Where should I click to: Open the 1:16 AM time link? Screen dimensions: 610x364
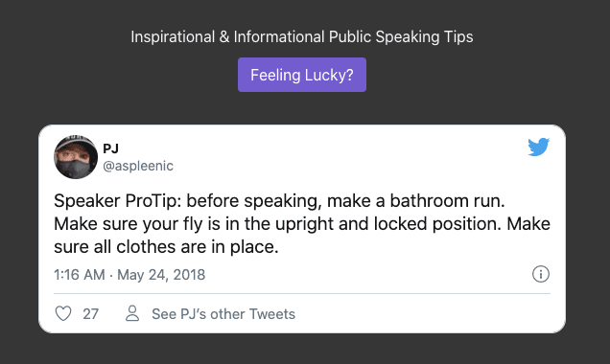80,275
